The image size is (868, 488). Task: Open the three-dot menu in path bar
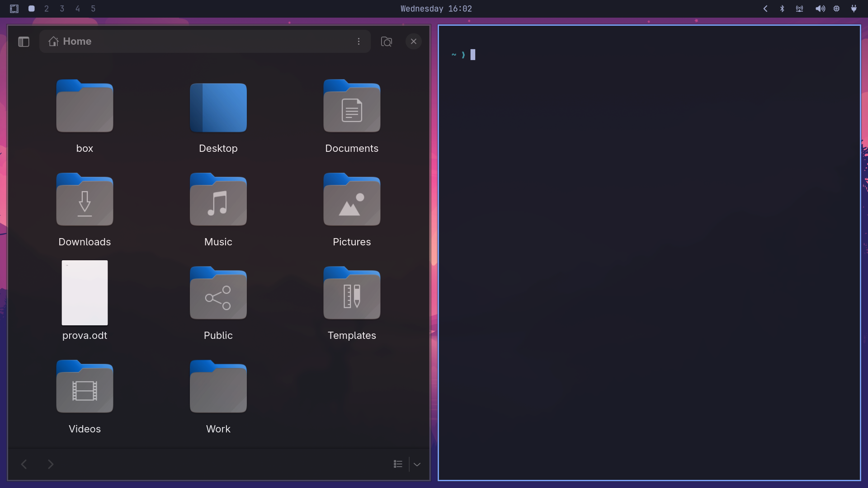tap(359, 42)
